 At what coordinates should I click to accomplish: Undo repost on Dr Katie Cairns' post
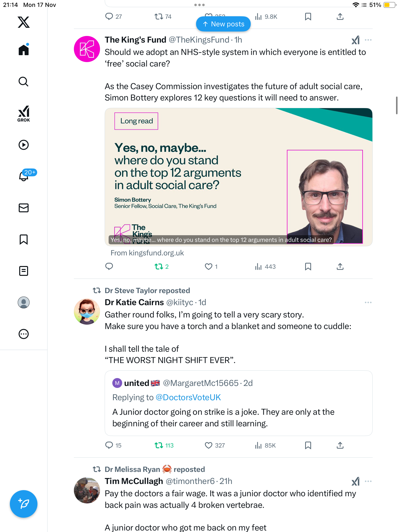(159, 445)
